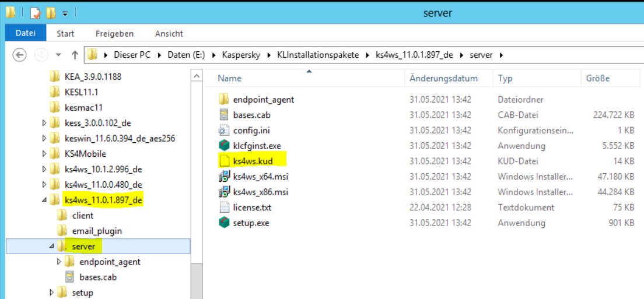This screenshot has height=299, width=644.
Task: Open the Datei menu tab
Action: pos(26,33)
